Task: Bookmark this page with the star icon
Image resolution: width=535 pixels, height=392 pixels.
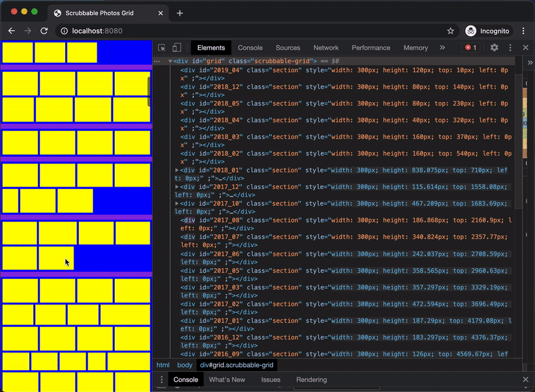Action: [450, 31]
